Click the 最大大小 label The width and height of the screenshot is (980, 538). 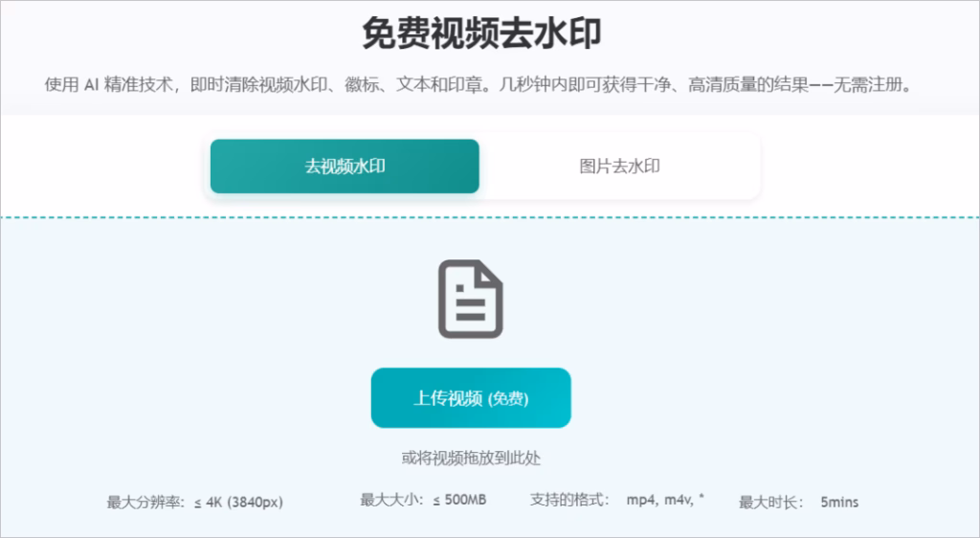coord(392,500)
